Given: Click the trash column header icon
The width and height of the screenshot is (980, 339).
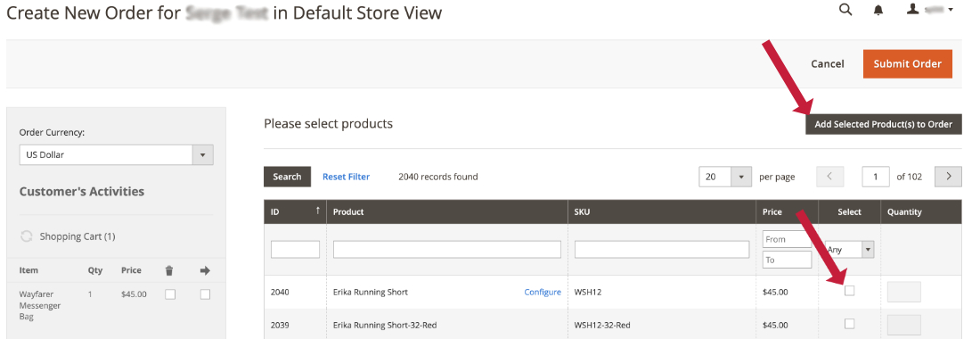Looking at the screenshot, I should (169, 271).
